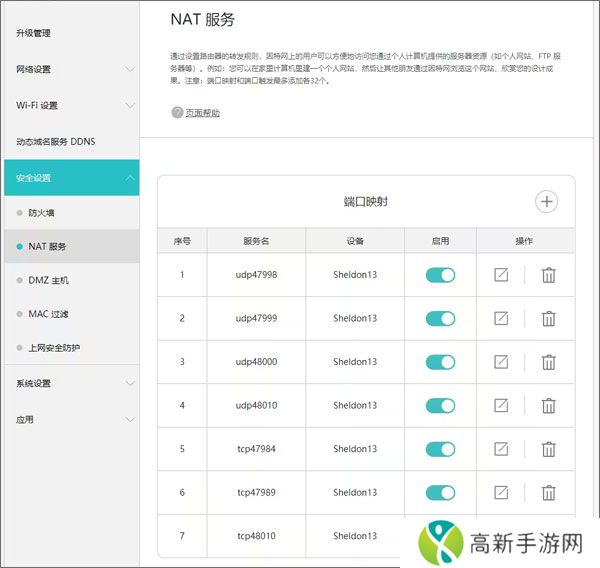This screenshot has width=600, height=568.
Task: Go to the DMZ 主机 page
Action: coord(48,280)
